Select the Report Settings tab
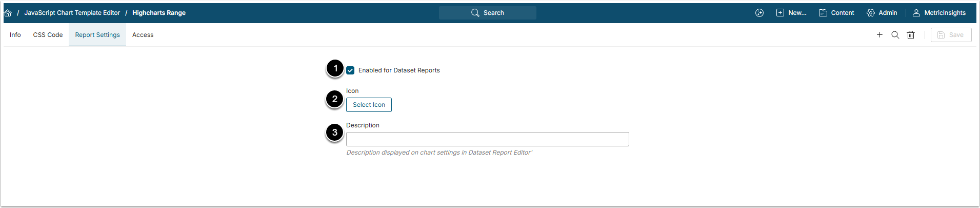This screenshot has height=208, width=980. point(97,35)
